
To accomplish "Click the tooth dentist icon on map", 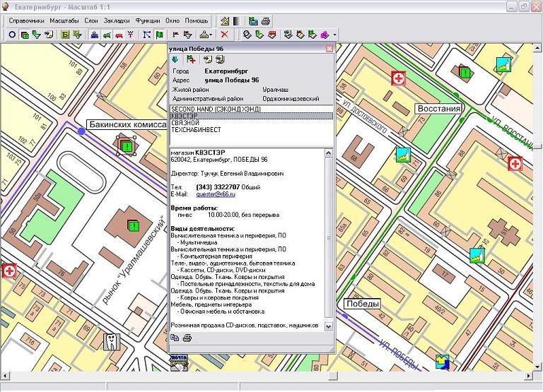I will tap(112, 342).
